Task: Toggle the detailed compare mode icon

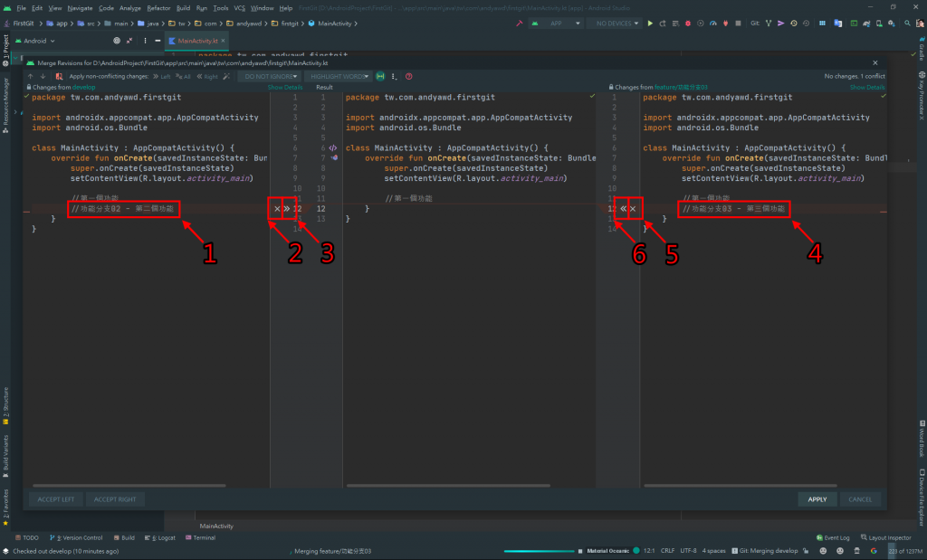Action: tap(59, 76)
